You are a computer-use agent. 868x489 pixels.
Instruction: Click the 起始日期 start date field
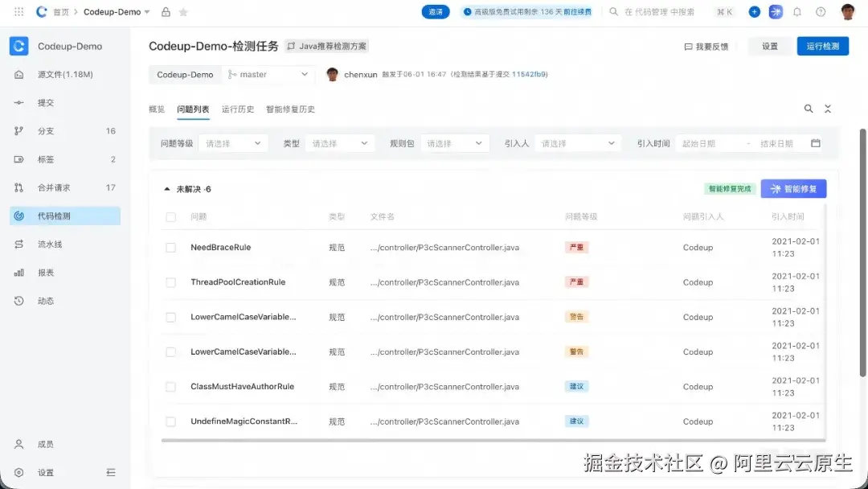(698, 143)
